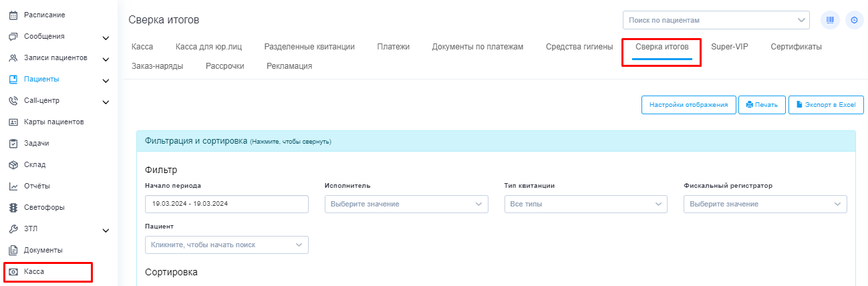The width and height of the screenshot is (868, 286).
Task: Open Карты пациентов in the sidebar
Action: click(53, 122)
